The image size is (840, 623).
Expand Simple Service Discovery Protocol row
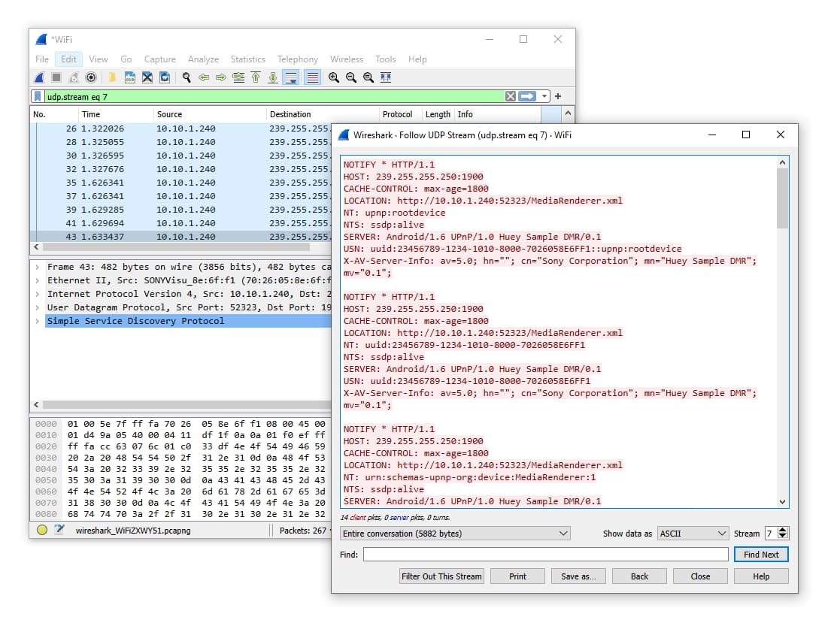coord(37,321)
